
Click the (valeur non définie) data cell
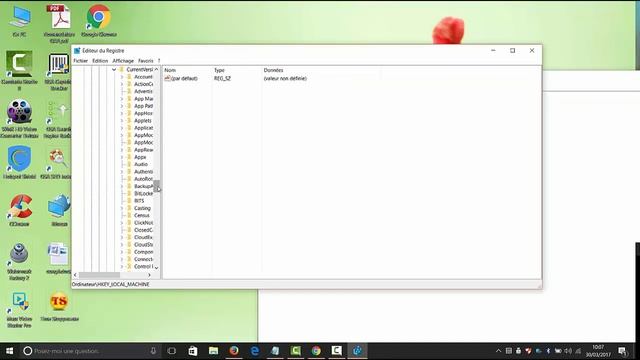[285, 78]
